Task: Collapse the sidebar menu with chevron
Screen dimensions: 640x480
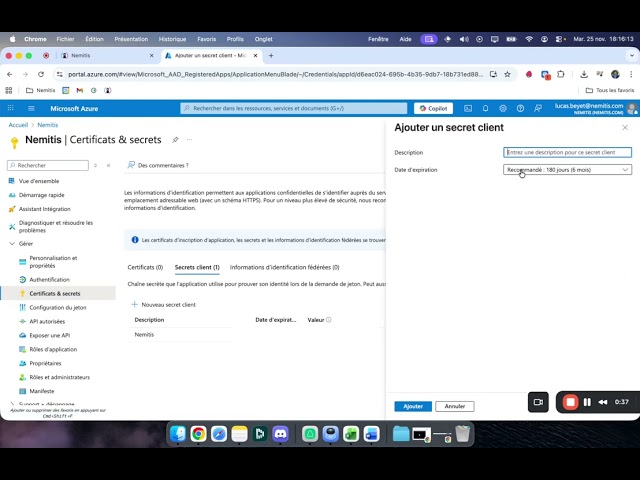Action: [x=109, y=165]
